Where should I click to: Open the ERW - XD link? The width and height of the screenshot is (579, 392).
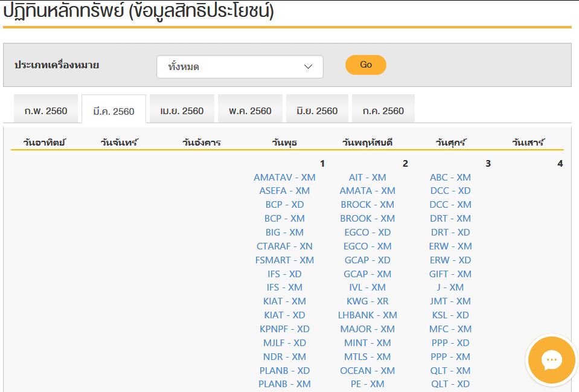pos(450,260)
